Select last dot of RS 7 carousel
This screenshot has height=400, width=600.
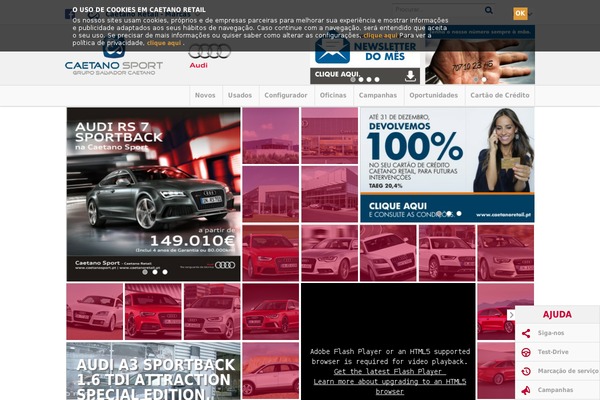[x=165, y=272]
